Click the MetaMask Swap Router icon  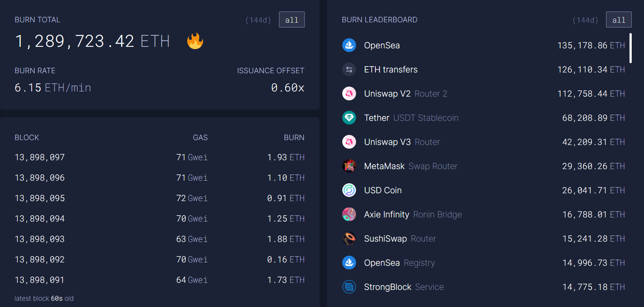pos(349,166)
